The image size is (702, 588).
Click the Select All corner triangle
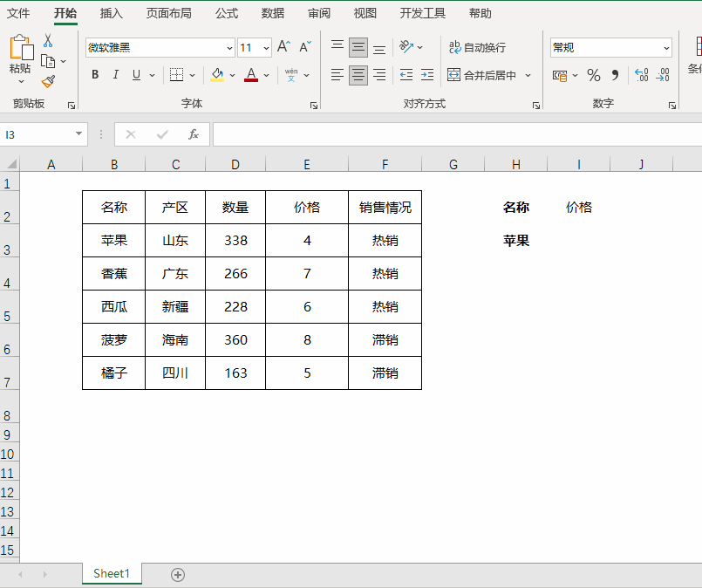[x=10, y=164]
